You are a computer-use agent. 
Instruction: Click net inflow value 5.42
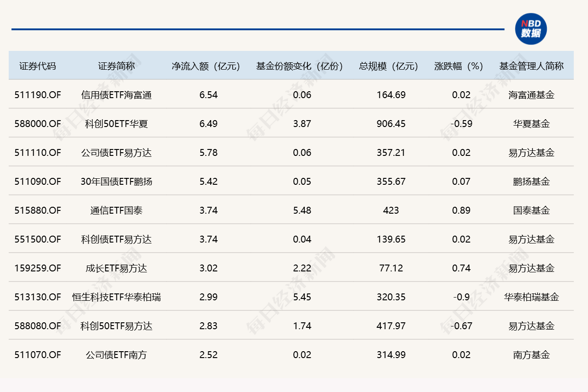209,182
